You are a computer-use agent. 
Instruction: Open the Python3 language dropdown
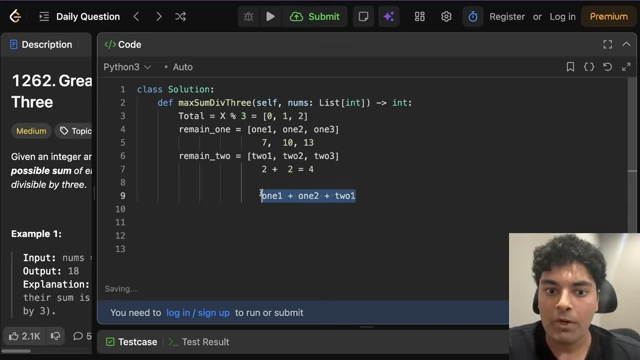click(127, 67)
